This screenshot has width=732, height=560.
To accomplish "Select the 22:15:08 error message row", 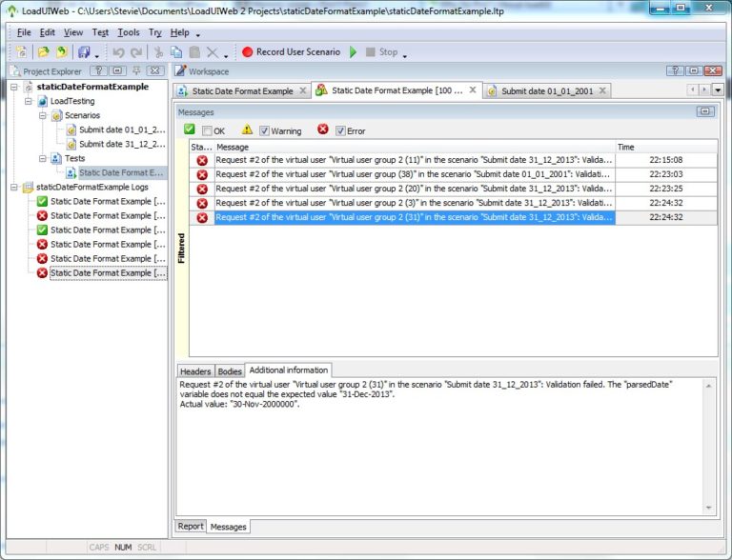I will (415, 160).
